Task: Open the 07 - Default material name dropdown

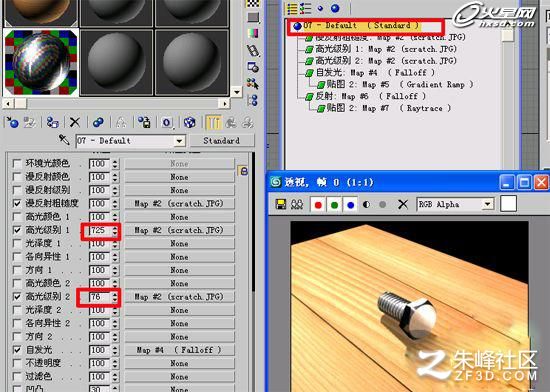Action: [179, 141]
